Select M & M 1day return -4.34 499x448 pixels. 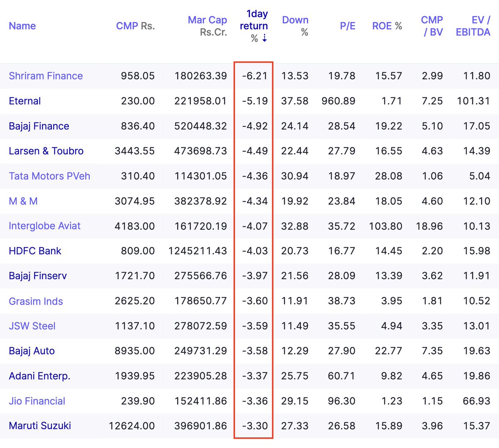[x=255, y=201]
